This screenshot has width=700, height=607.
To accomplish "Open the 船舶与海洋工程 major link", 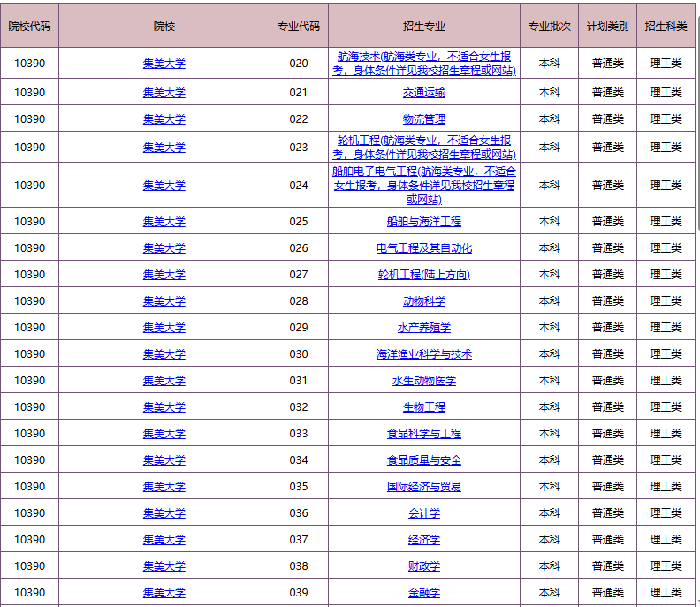I will [424, 222].
